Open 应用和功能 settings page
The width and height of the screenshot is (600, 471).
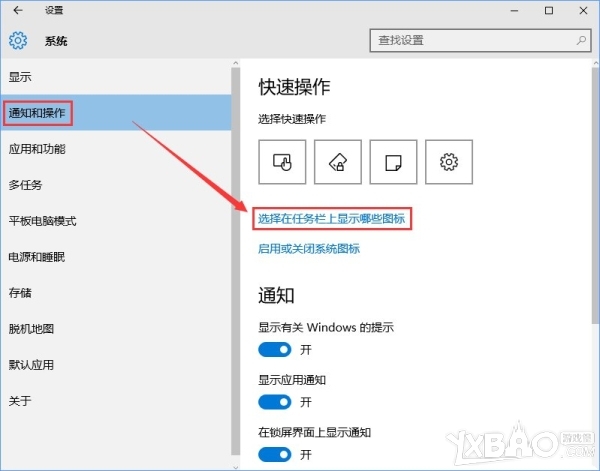116,149
